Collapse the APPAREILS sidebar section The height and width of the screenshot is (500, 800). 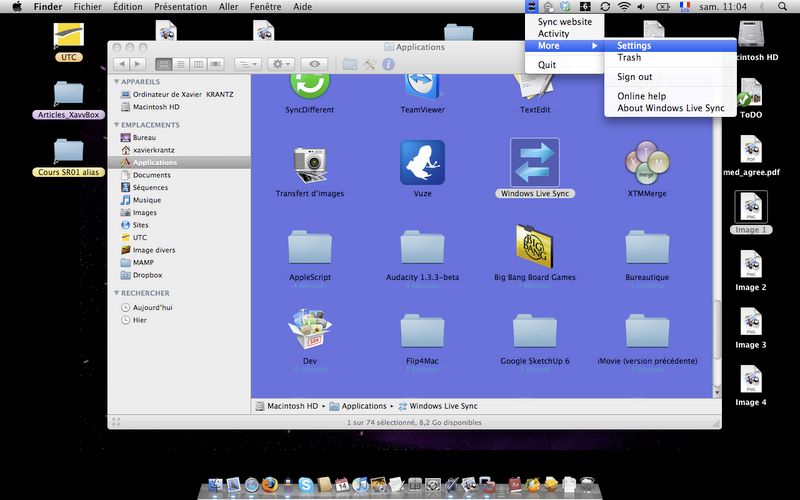coord(116,82)
